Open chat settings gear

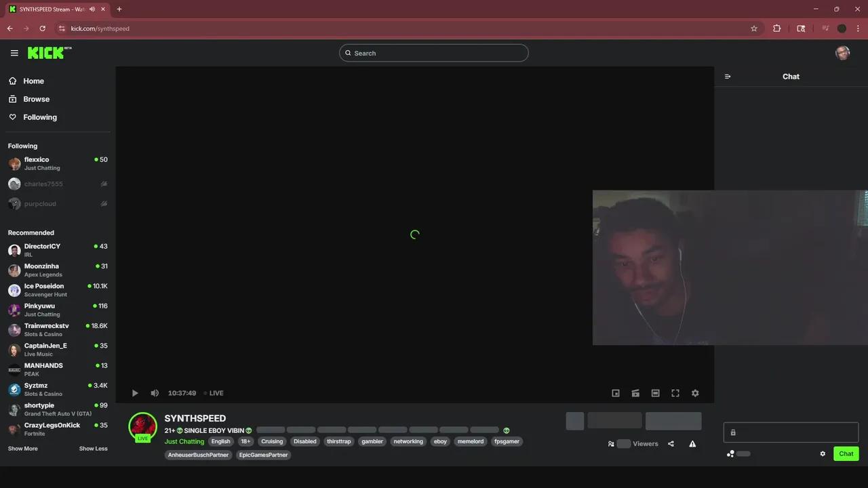[x=823, y=454]
